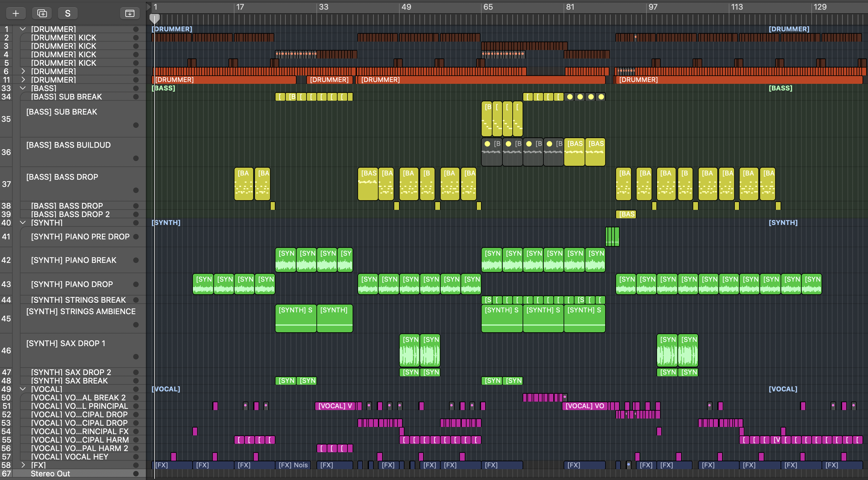Expand the track 11 [DRUMMER] stack
Image resolution: width=868 pixels, height=480 pixels.
click(23, 80)
